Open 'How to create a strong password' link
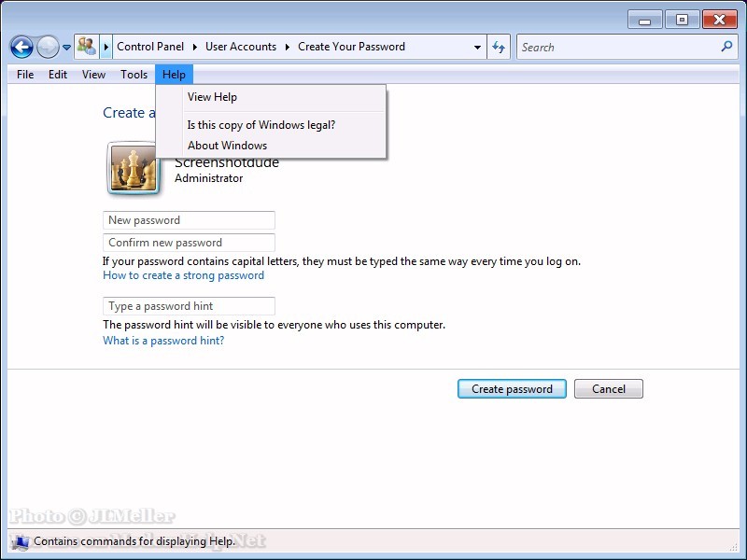 [x=183, y=275]
